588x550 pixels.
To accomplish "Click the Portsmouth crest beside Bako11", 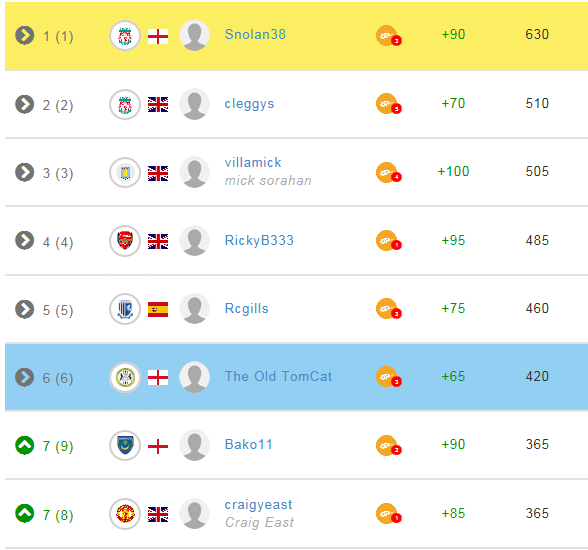I will 125,445.
